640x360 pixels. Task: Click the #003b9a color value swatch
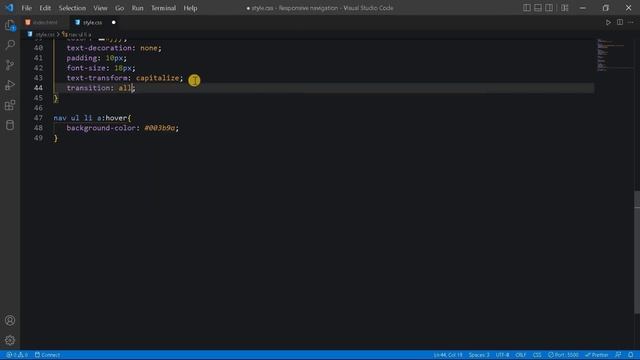tap(159, 128)
